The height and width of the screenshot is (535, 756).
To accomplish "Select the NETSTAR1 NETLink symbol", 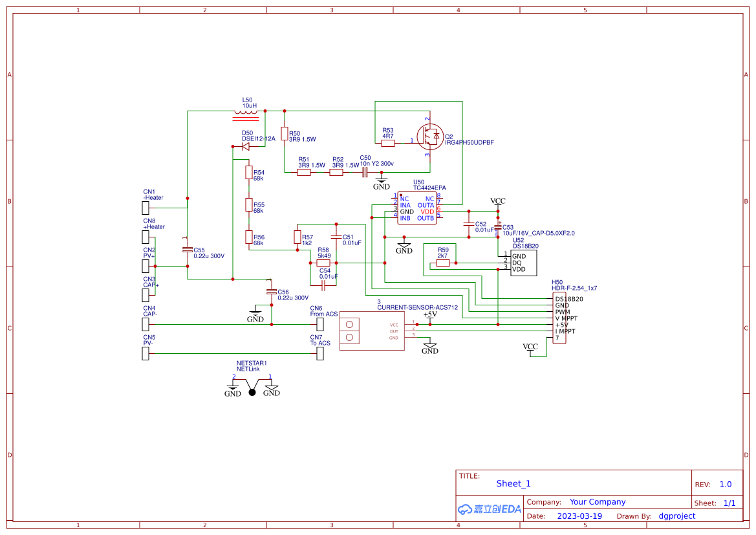I will coord(252,386).
